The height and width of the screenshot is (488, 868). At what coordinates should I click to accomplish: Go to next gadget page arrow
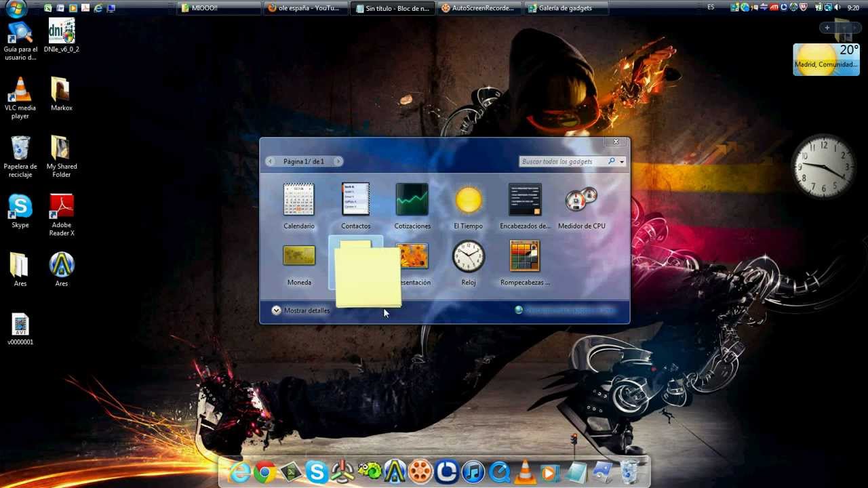[338, 161]
